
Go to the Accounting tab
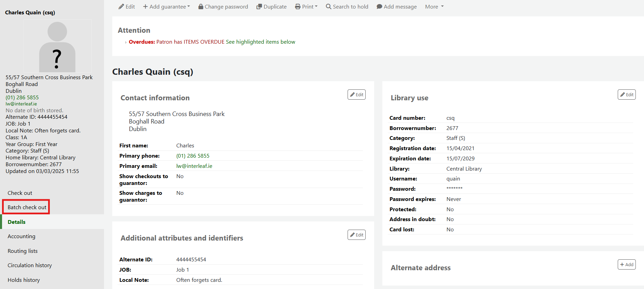pyautogui.click(x=21, y=236)
